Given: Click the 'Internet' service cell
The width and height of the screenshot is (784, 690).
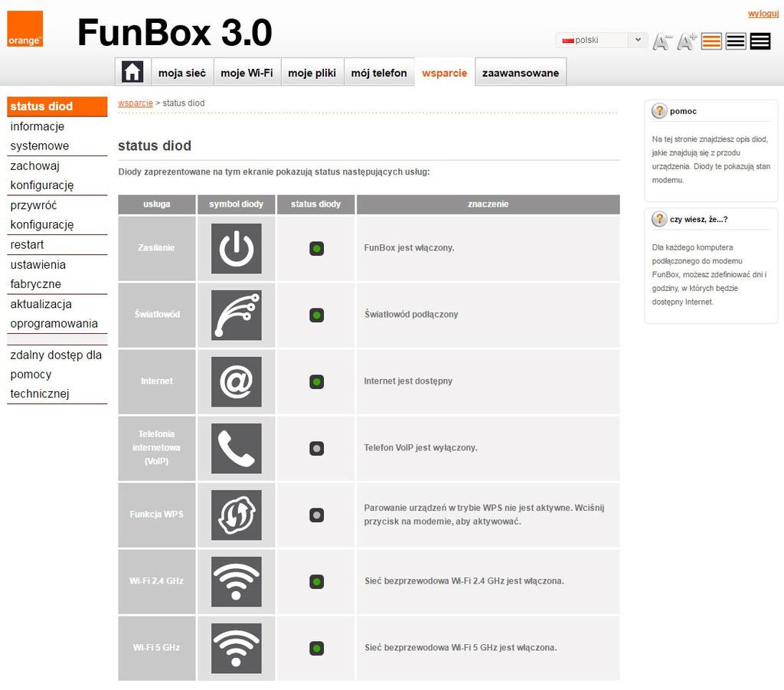Looking at the screenshot, I should (156, 381).
